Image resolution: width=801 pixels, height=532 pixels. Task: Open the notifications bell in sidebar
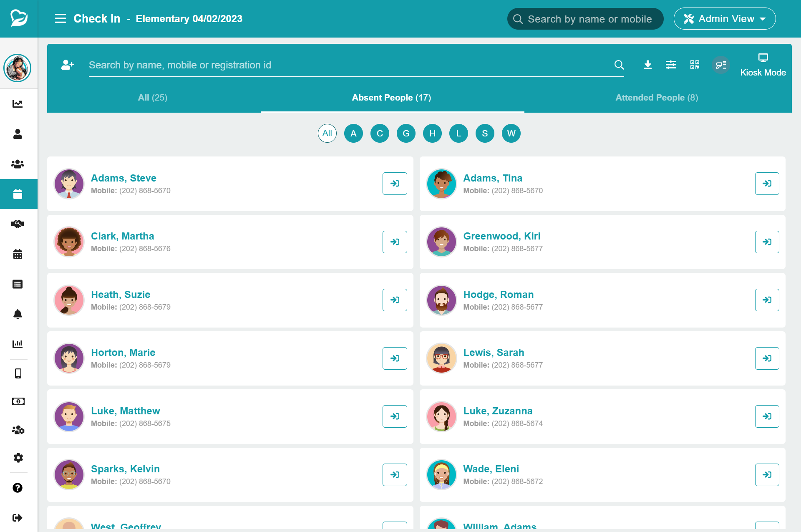18,314
